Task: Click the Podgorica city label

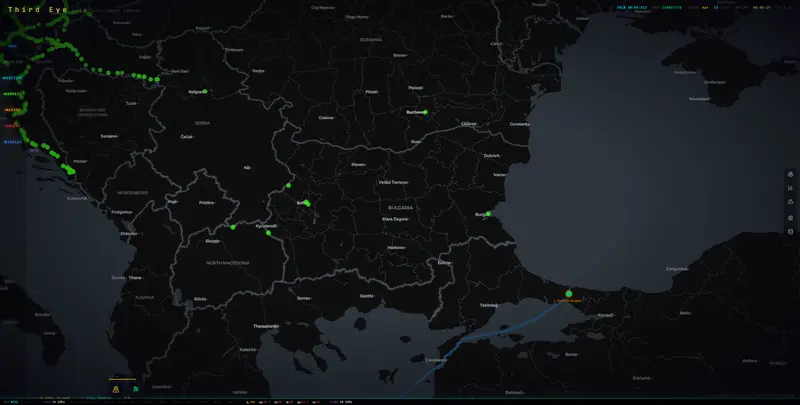Action: coord(122,212)
